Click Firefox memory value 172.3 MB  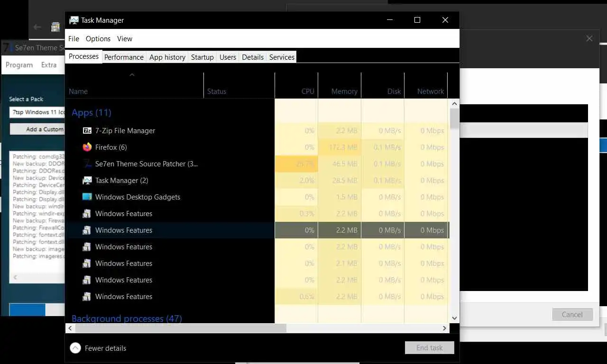click(344, 147)
